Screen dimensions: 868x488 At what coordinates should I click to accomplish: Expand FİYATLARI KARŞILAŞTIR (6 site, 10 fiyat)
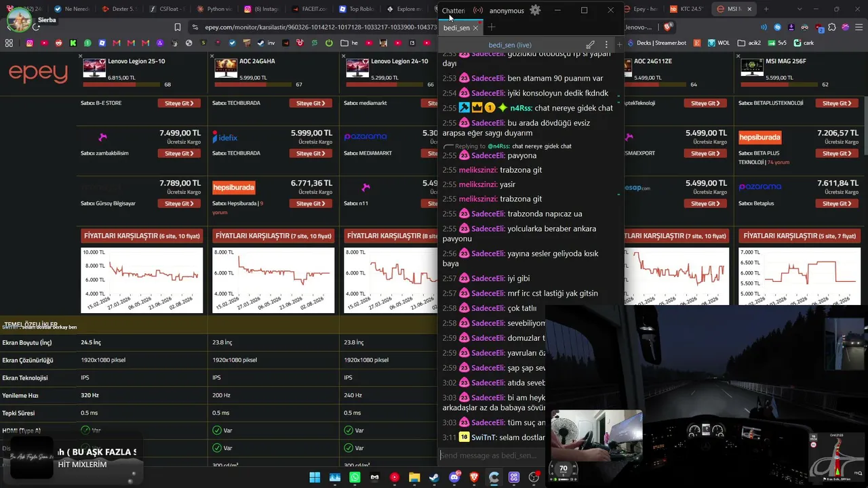(x=142, y=236)
